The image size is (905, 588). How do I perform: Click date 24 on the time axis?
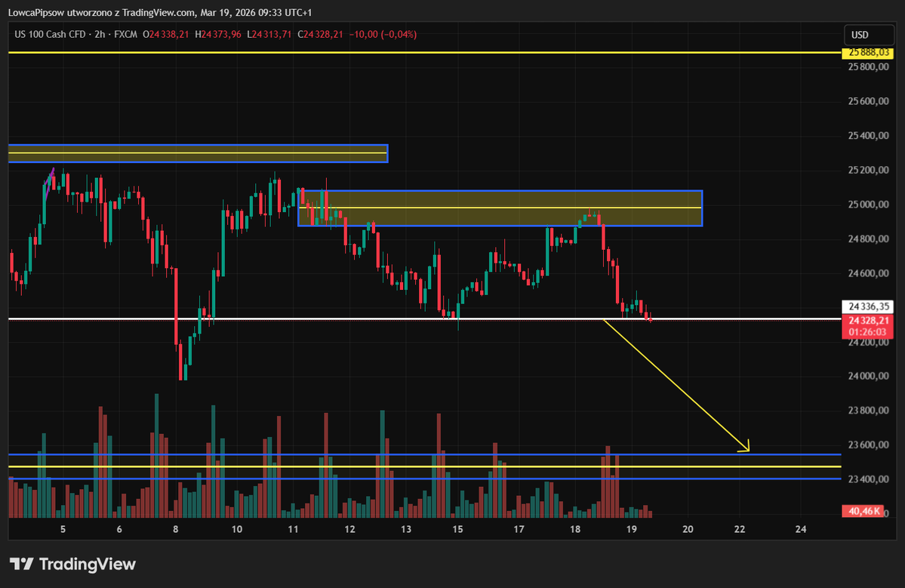click(x=801, y=529)
